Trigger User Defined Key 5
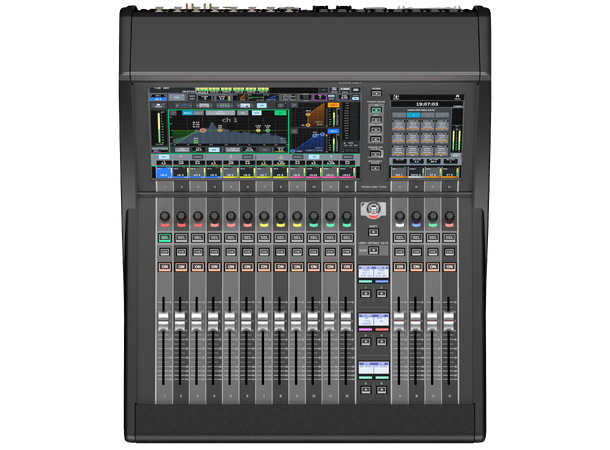This screenshot has width=610, height=450. coord(366,390)
